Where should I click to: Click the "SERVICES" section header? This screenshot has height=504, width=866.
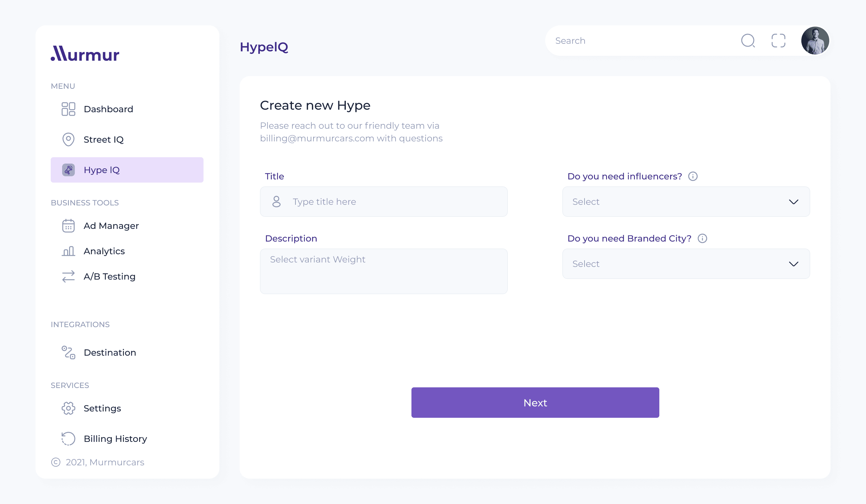(70, 385)
